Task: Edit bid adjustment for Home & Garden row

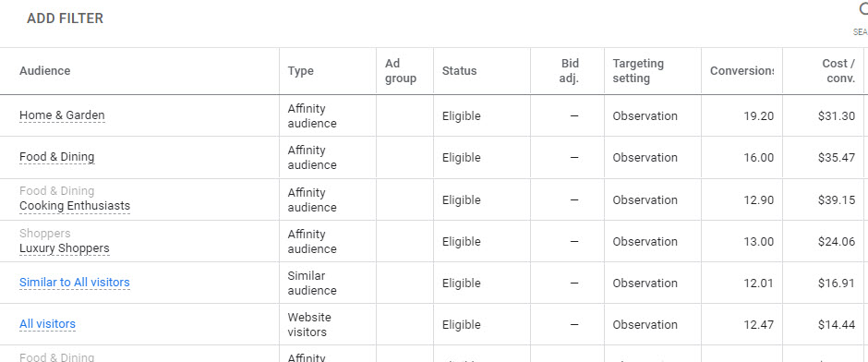Action: point(574,116)
